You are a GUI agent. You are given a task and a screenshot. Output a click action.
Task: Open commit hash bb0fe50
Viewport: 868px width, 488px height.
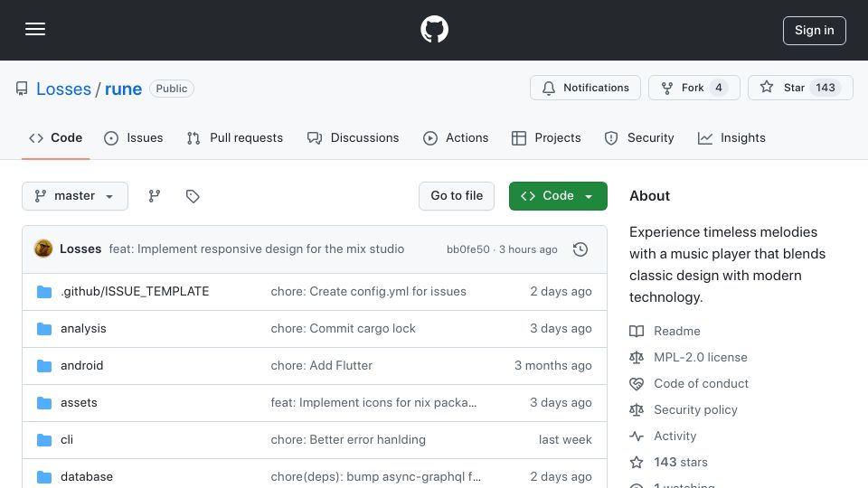pyautogui.click(x=467, y=249)
